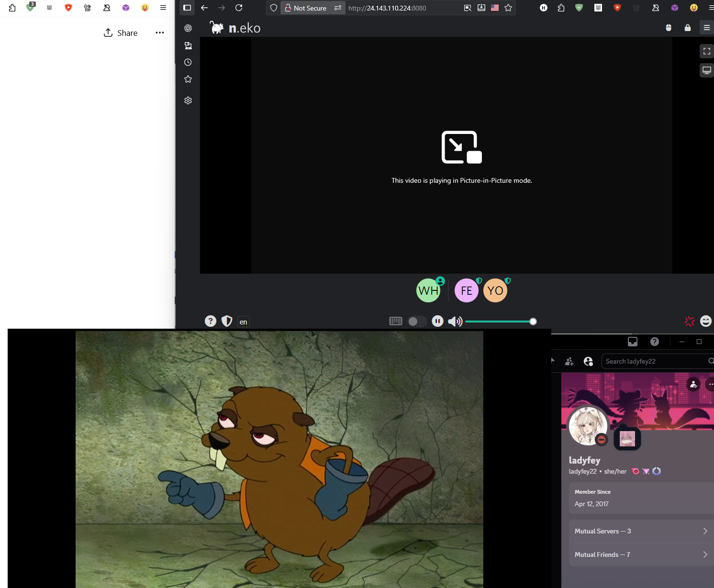
Task: Click the sidebar settings gear icon
Action: click(188, 100)
